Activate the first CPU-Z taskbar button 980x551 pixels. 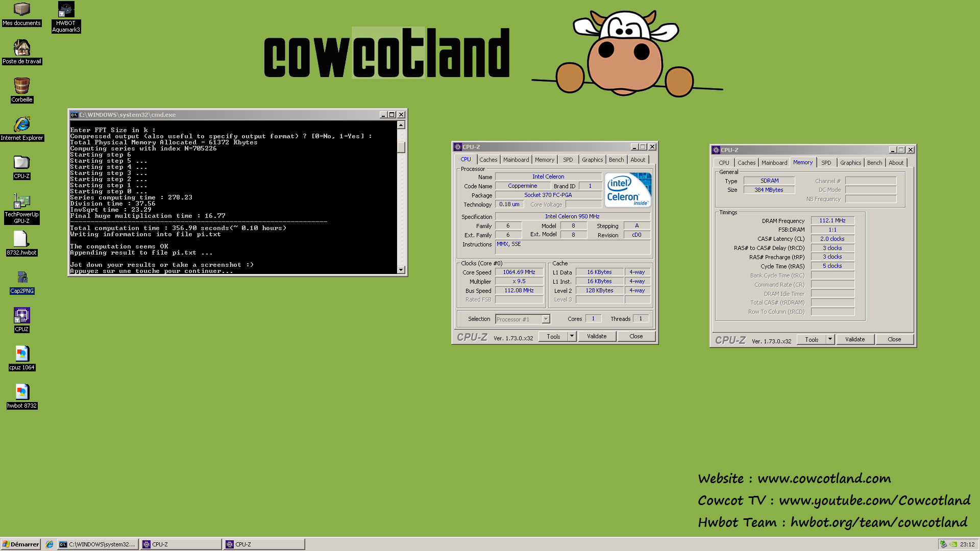181,544
